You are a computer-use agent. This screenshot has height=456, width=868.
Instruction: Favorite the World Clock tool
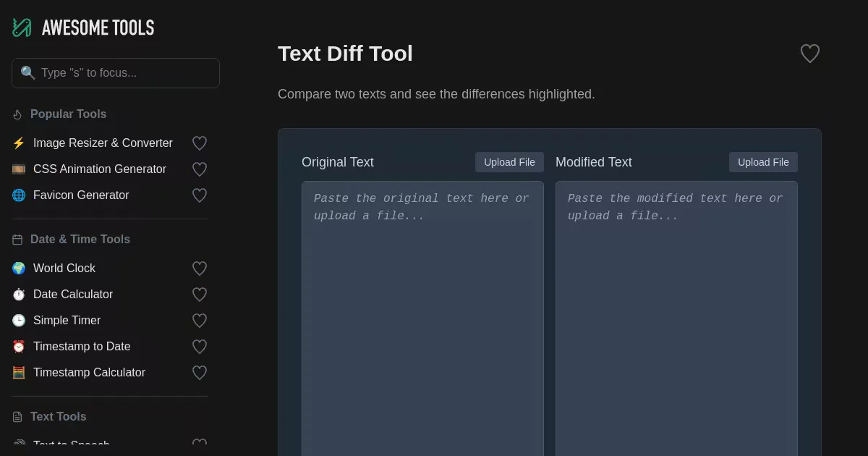200,269
